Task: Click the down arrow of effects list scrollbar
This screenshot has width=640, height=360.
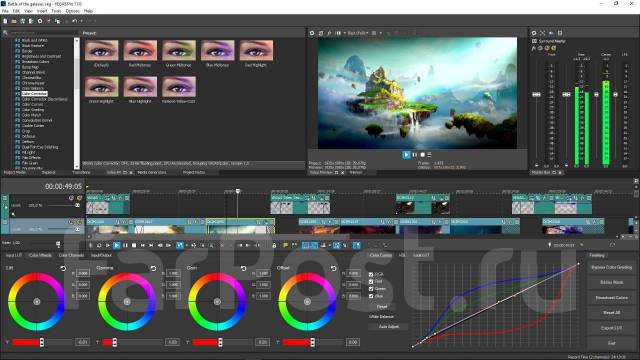Action: (x=77, y=166)
